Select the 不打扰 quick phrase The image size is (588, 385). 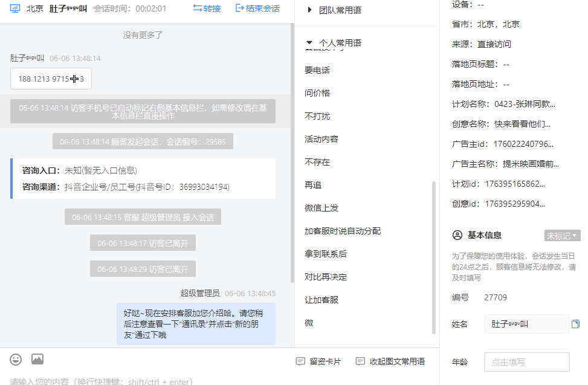tap(317, 116)
